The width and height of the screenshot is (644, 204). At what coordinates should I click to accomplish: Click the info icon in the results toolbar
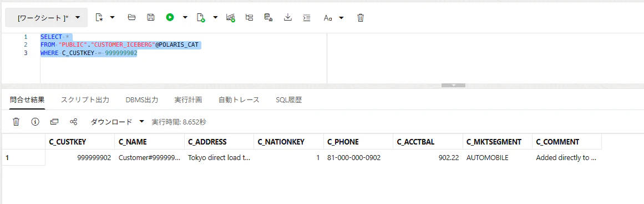[36, 122]
